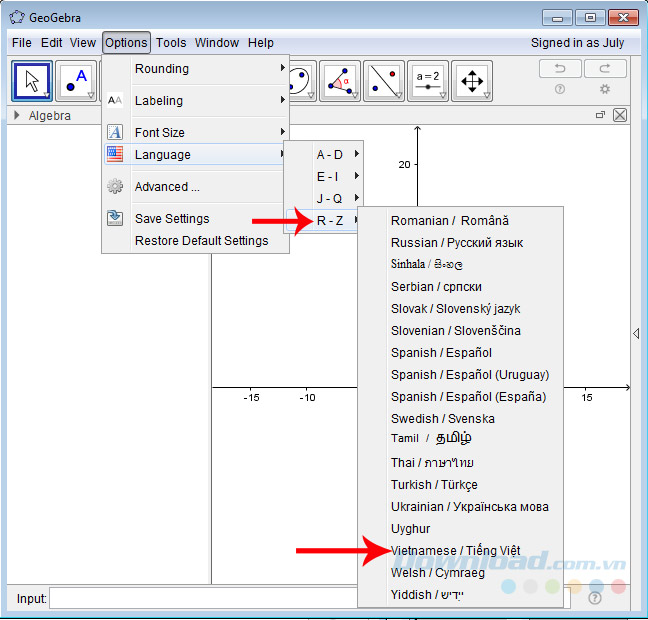Select the Reflect about Line tool
This screenshot has width=648, height=620.
pyautogui.click(x=384, y=81)
